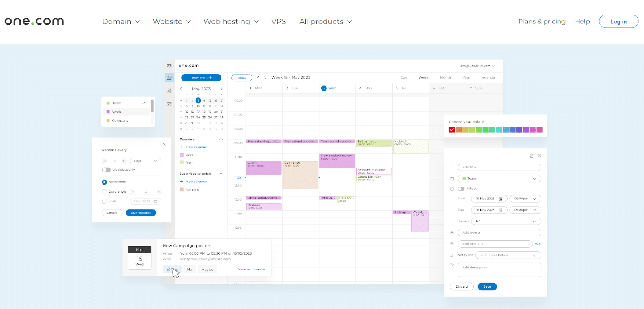
Task: Switch to Agenda view tab
Action: click(x=488, y=77)
